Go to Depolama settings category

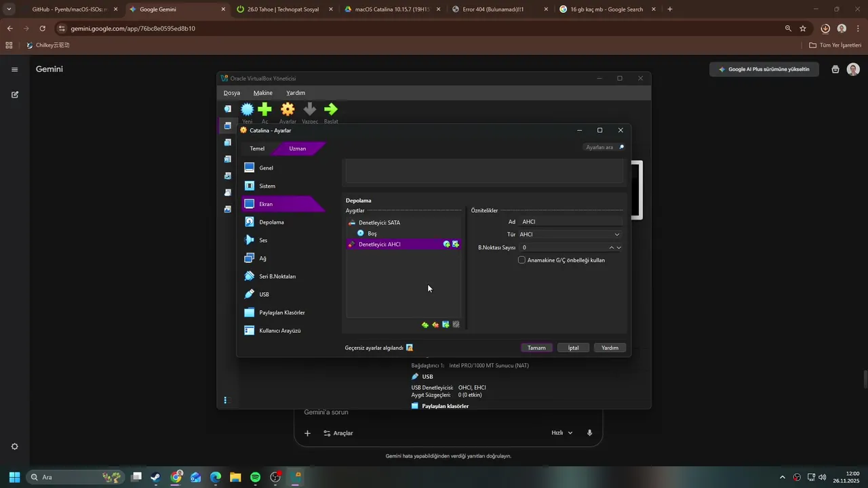(284, 222)
